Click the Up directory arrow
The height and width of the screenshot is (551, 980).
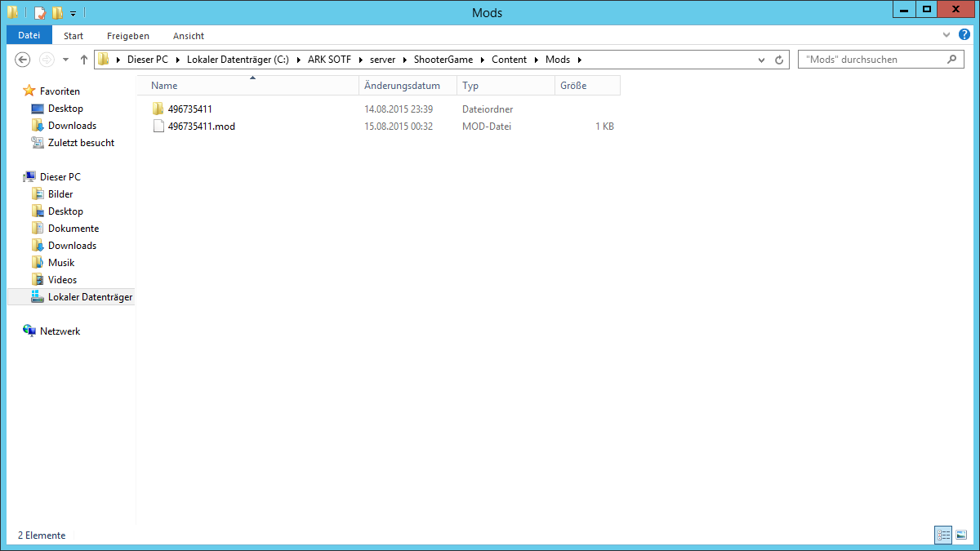coord(84,60)
